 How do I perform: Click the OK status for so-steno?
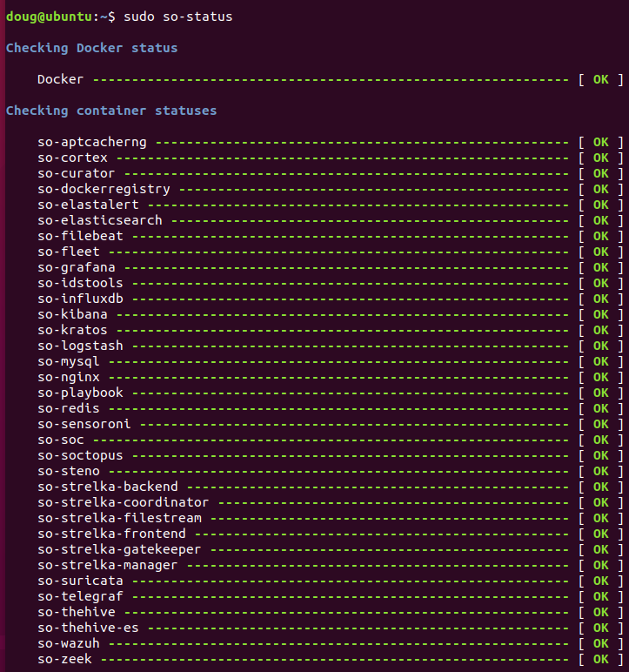tap(600, 472)
